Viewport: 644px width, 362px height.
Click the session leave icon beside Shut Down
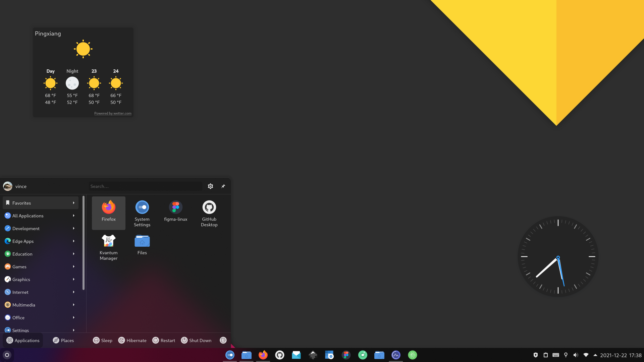(223, 340)
